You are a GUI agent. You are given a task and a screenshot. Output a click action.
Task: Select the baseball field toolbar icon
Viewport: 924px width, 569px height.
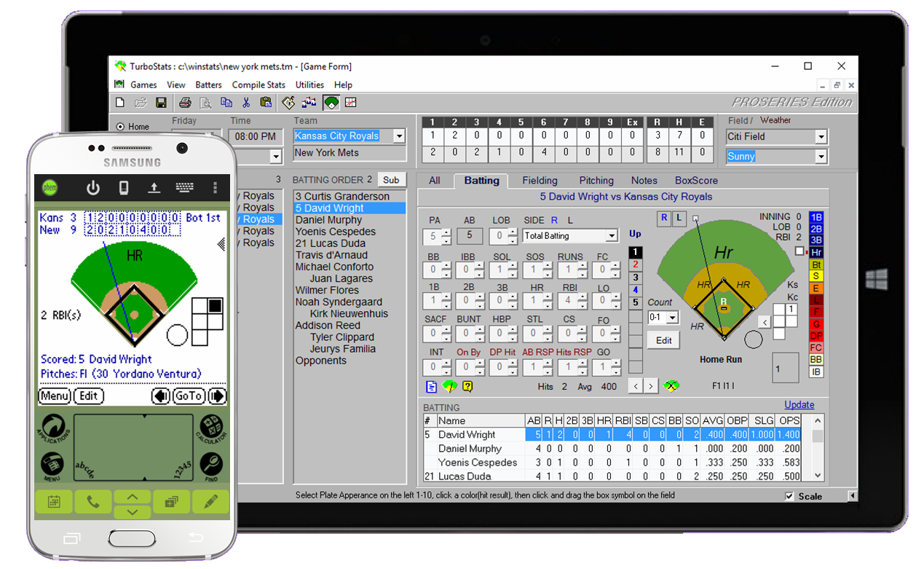pyautogui.click(x=331, y=103)
